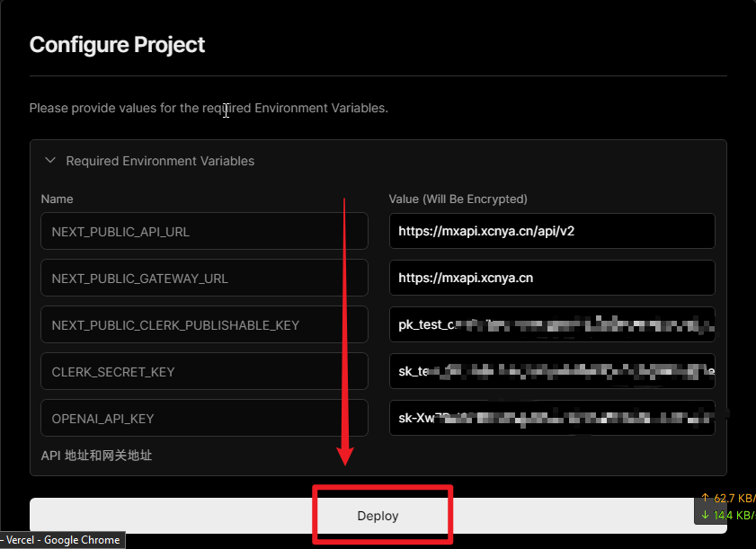Click the 'Value (Will Be Encrypted)' header

coord(458,199)
